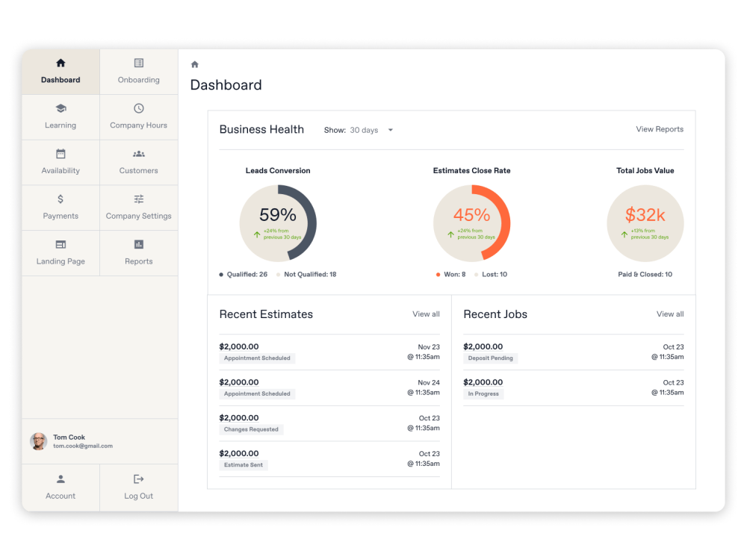Screen dimensions: 747x560
Task: Click the Payments dollar icon
Action: tap(60, 199)
